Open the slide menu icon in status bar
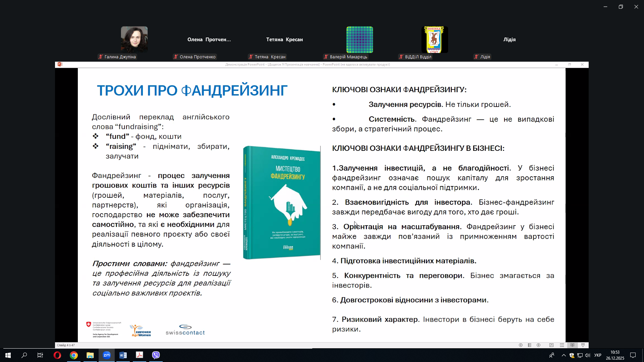Image resolution: width=644 pixels, height=362 pixels. pos(530,345)
